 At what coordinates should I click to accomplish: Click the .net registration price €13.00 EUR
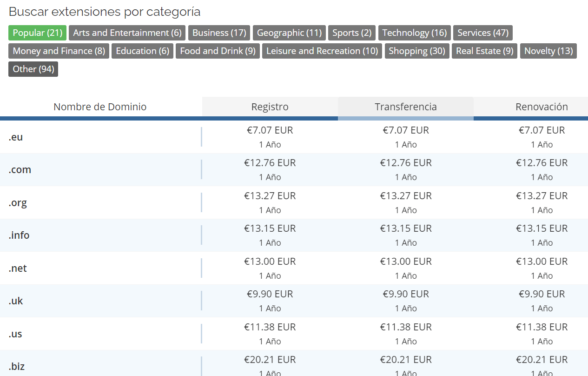[270, 262]
